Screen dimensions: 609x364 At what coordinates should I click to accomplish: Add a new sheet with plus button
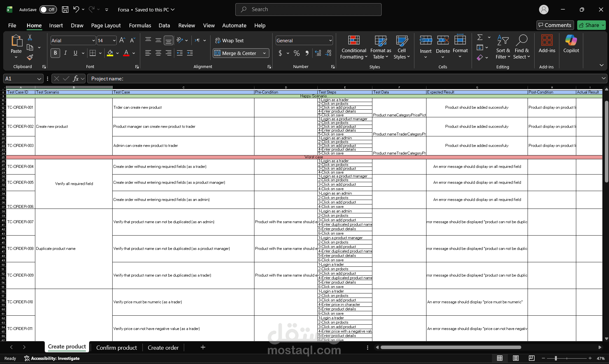click(x=203, y=347)
